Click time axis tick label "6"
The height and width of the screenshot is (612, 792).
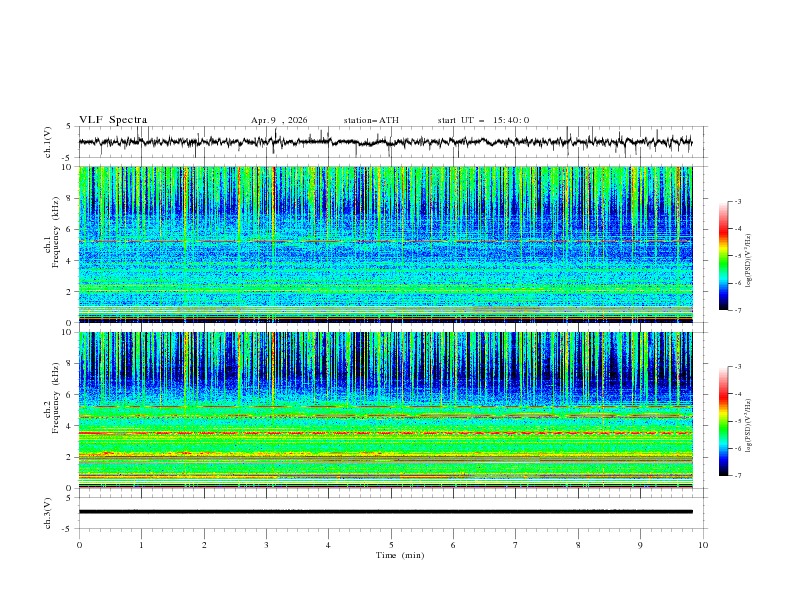pos(453,545)
